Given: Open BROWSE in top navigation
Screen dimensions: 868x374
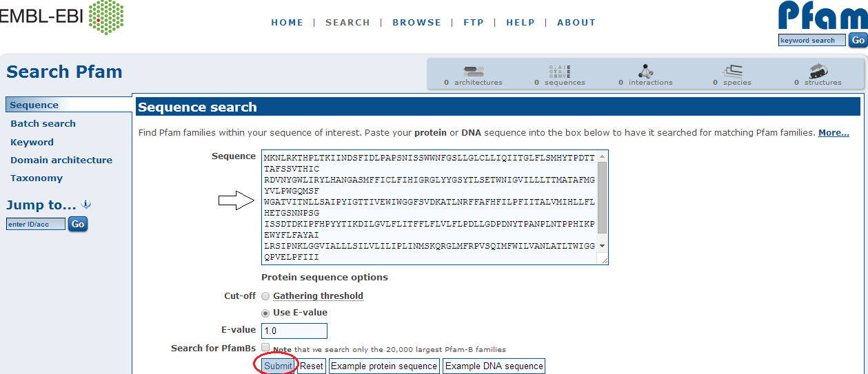Looking at the screenshot, I should pos(416,22).
